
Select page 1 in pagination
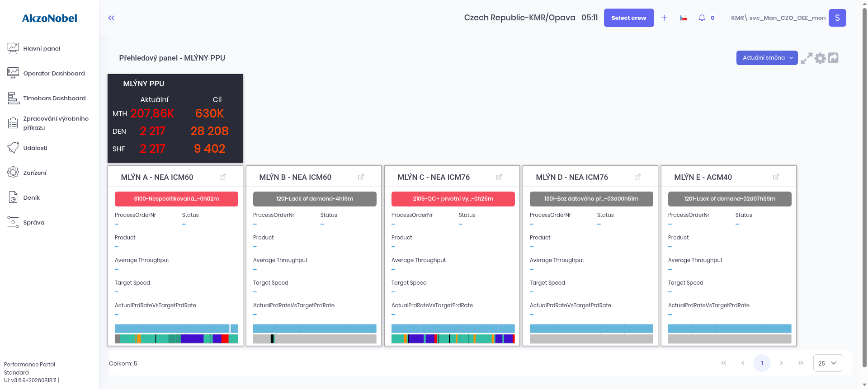[x=762, y=363]
